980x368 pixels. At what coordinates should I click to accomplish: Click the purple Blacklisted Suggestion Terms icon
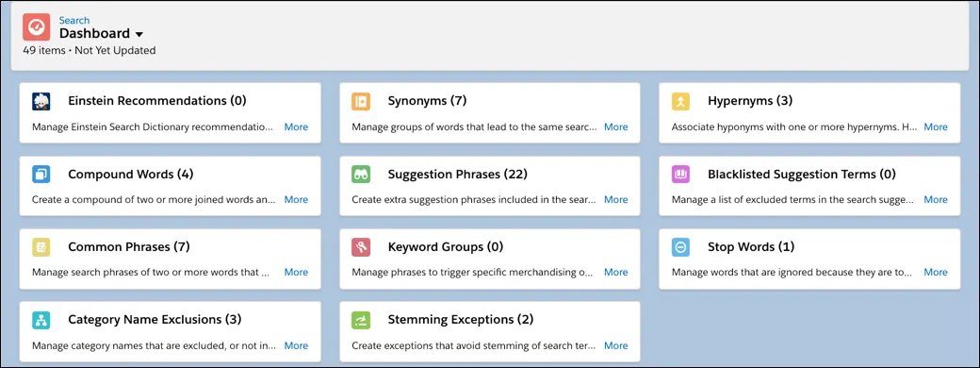click(x=680, y=175)
